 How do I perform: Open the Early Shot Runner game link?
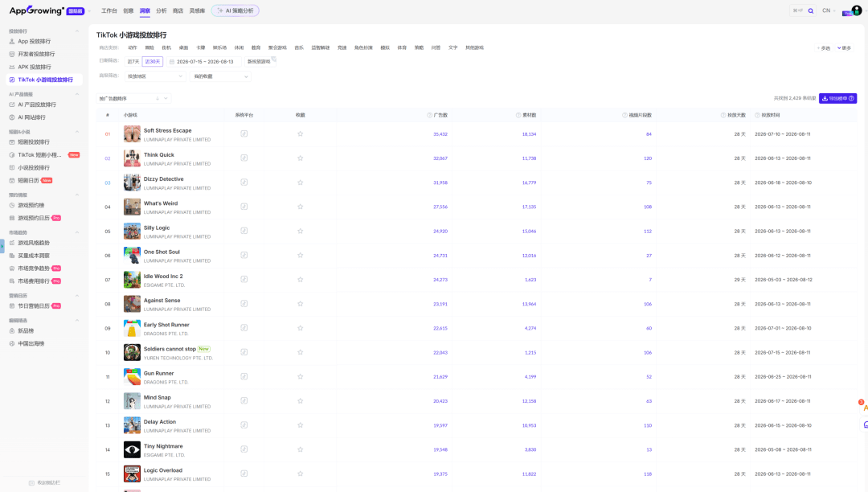(x=166, y=325)
